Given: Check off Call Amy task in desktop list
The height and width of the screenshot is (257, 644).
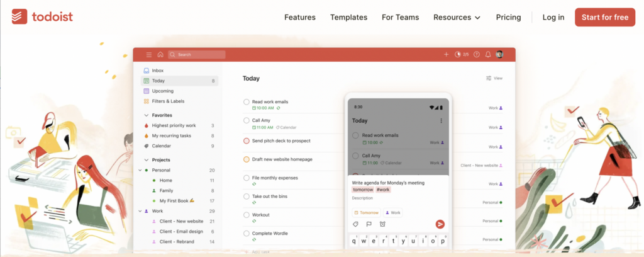Looking at the screenshot, I should [x=247, y=120].
